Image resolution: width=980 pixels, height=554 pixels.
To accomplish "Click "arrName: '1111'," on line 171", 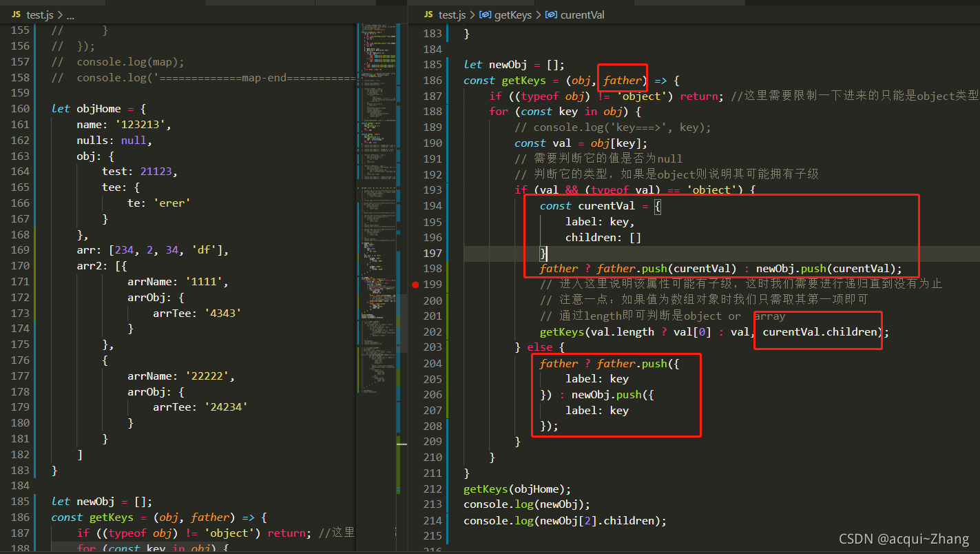I will (x=178, y=282).
